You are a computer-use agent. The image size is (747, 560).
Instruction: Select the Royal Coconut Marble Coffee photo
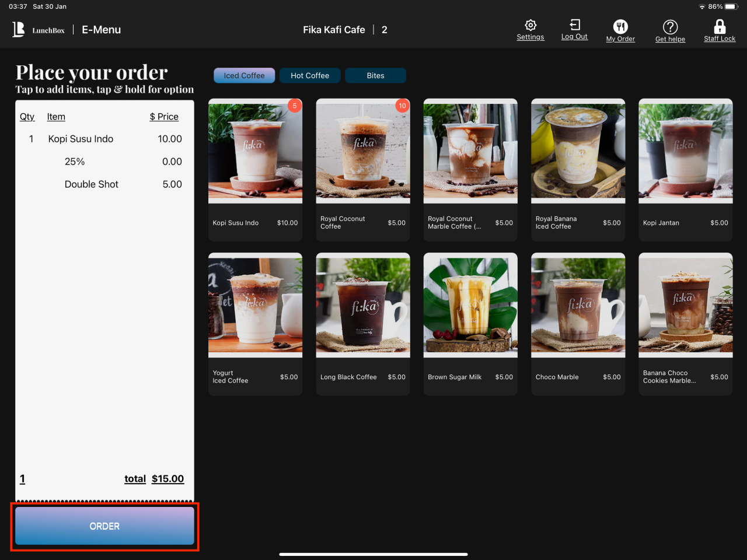470,151
